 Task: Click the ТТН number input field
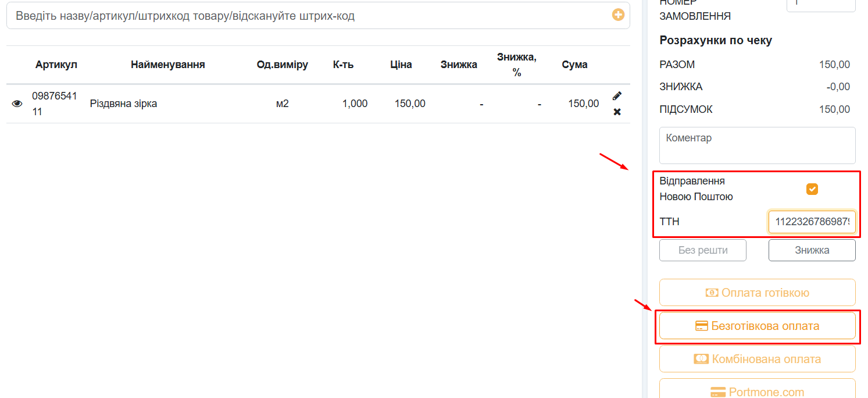pos(812,222)
